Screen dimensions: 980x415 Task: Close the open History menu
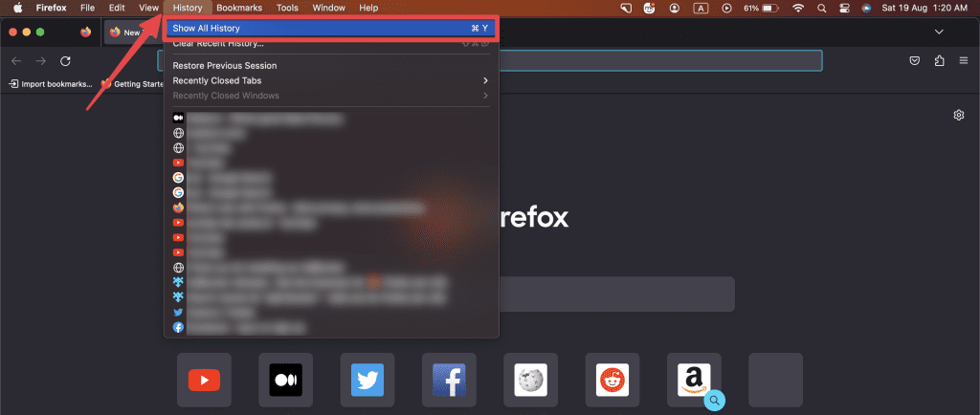188,8
